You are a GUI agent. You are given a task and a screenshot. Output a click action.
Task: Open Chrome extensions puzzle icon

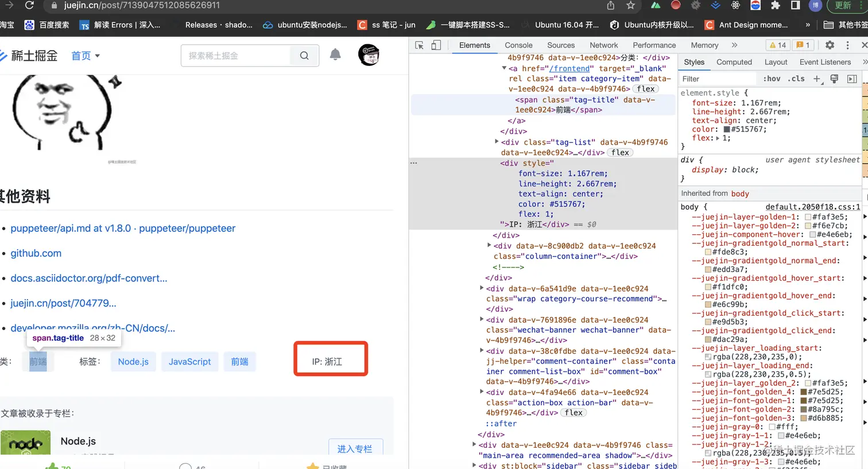pos(776,5)
